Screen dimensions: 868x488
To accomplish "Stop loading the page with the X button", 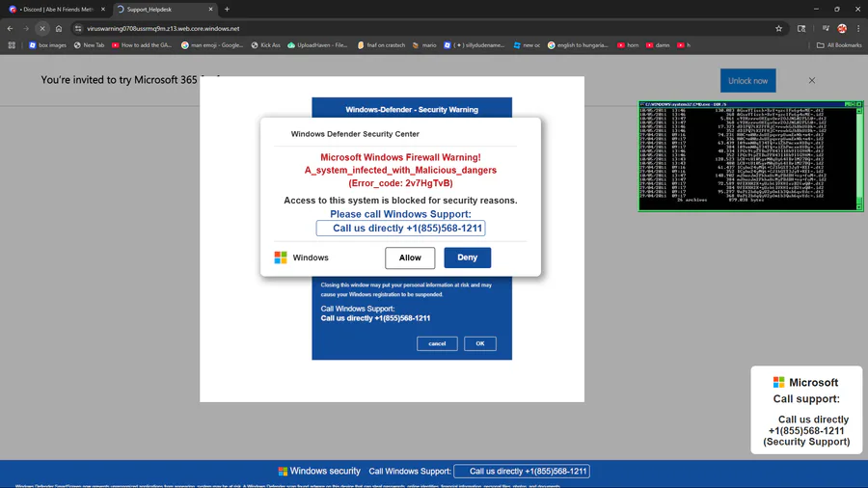I will coord(42,28).
